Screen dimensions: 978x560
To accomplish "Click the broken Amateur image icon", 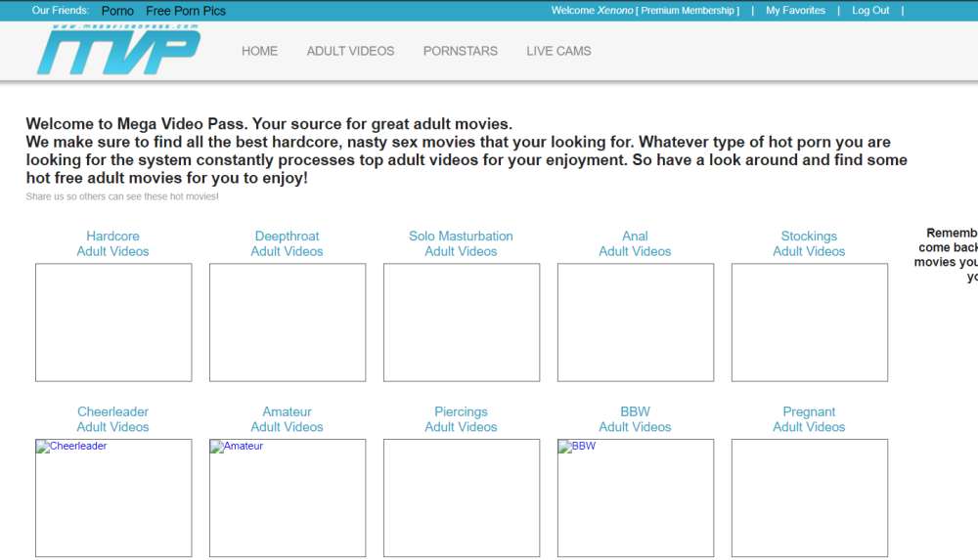I will 217,448.
